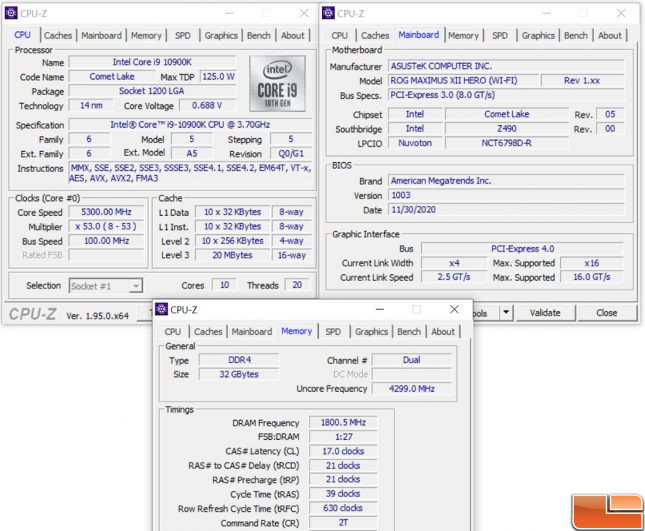Image resolution: width=645 pixels, height=531 pixels.
Task: Click the Threads count value 20
Action: point(297,285)
